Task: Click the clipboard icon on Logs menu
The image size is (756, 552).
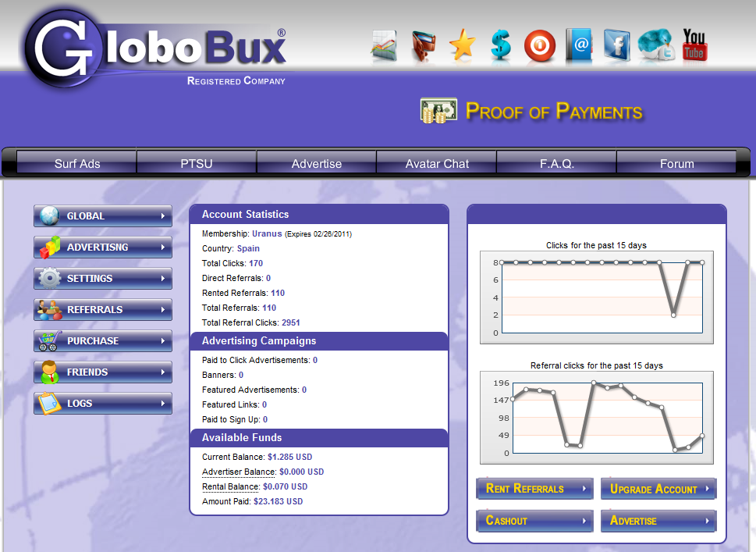Action: point(50,404)
